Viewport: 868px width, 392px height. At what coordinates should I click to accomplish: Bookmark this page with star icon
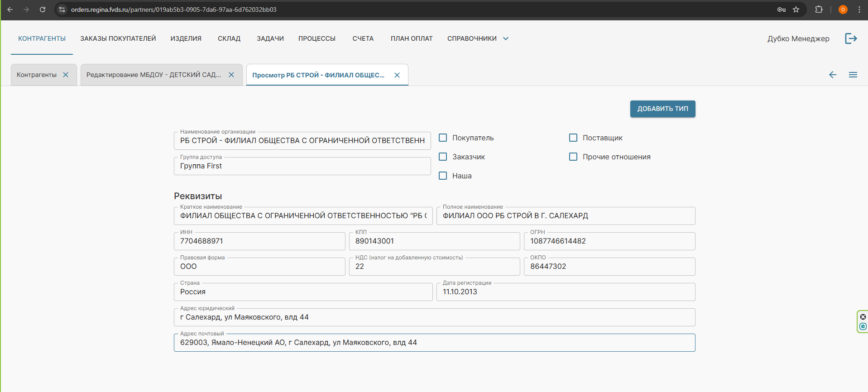pos(796,10)
